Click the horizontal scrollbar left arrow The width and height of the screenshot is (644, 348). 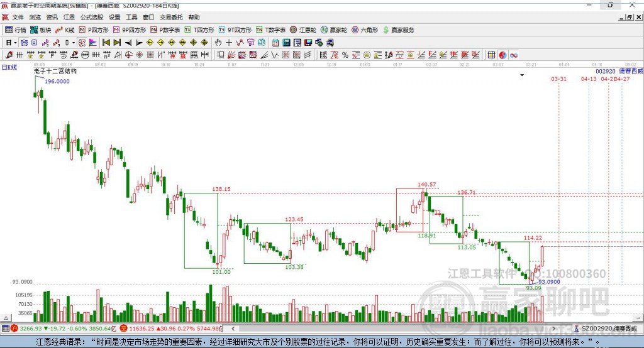click(233, 329)
